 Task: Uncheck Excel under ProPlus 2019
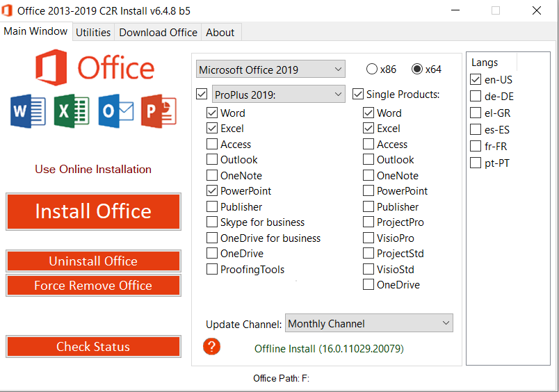click(x=212, y=129)
